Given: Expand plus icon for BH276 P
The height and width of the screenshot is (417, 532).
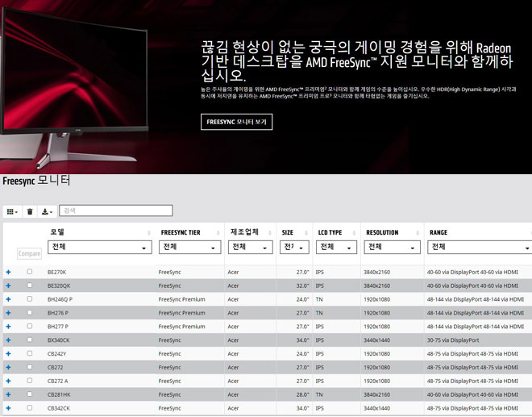Looking at the screenshot, I should [x=9, y=313].
